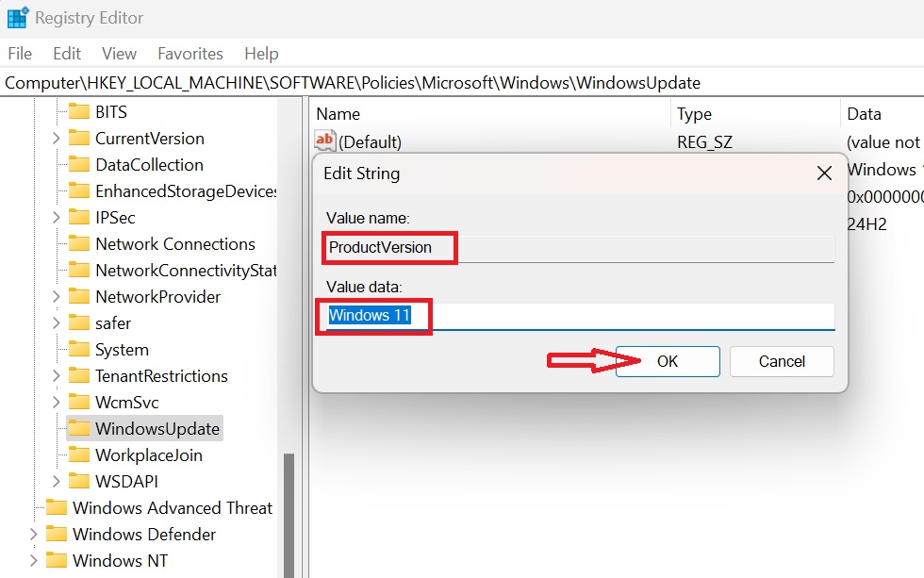Click the TenantRestrictions folder icon
Image resolution: width=924 pixels, height=578 pixels.
point(79,375)
